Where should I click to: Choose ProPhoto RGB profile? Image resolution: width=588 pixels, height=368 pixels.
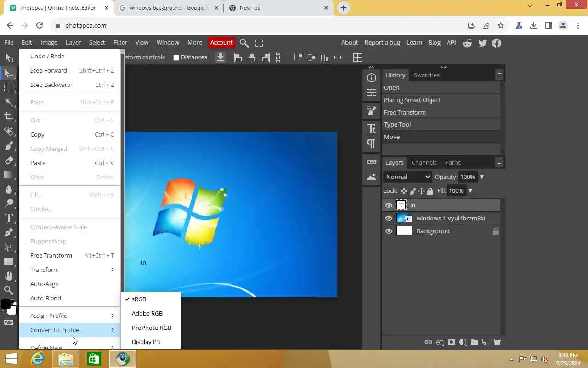click(150, 328)
